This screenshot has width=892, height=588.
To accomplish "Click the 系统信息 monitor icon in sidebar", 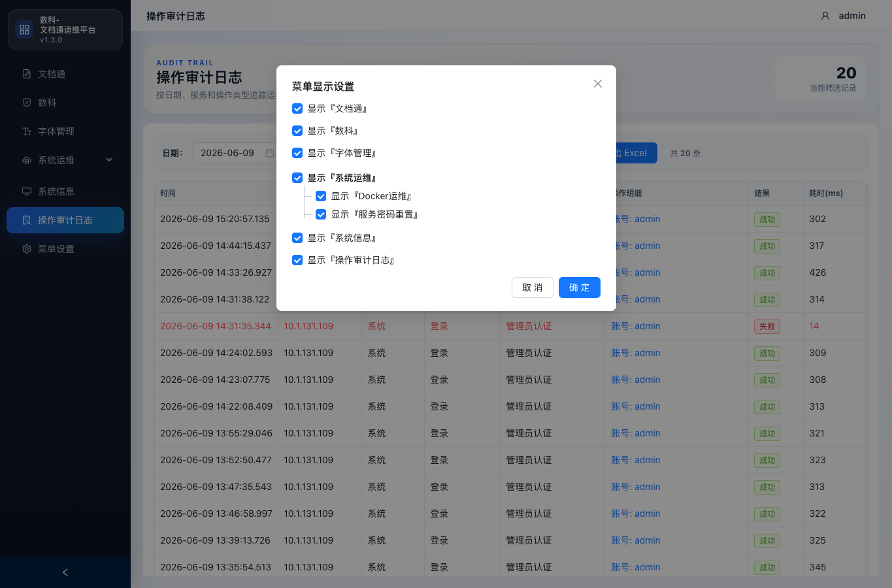I will tap(27, 191).
